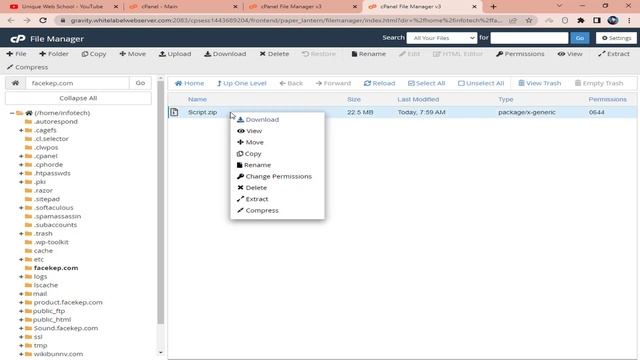Click View in the top toolbar
Image resolution: width=640 pixels, height=360 pixels.
[x=570, y=54]
